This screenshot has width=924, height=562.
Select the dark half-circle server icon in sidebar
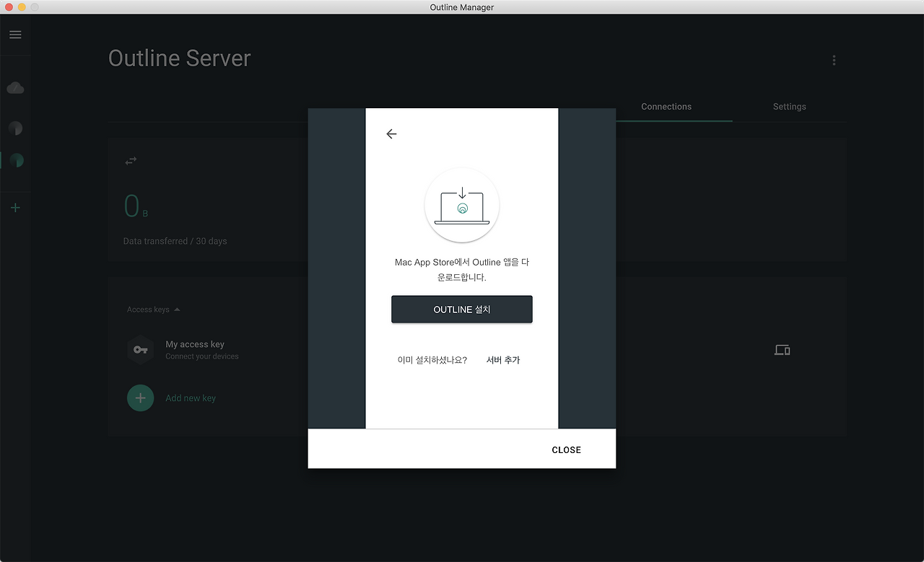(15, 128)
